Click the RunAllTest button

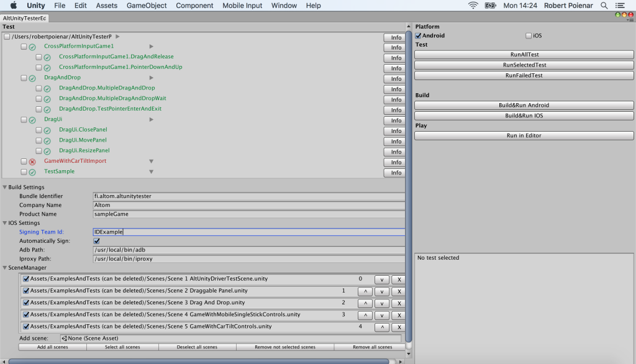click(524, 55)
